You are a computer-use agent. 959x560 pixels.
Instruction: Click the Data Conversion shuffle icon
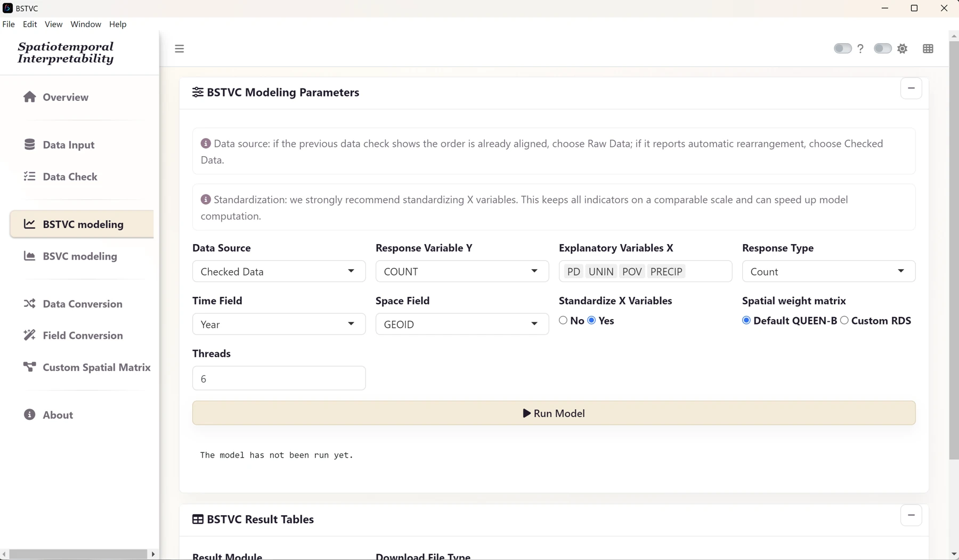(30, 304)
